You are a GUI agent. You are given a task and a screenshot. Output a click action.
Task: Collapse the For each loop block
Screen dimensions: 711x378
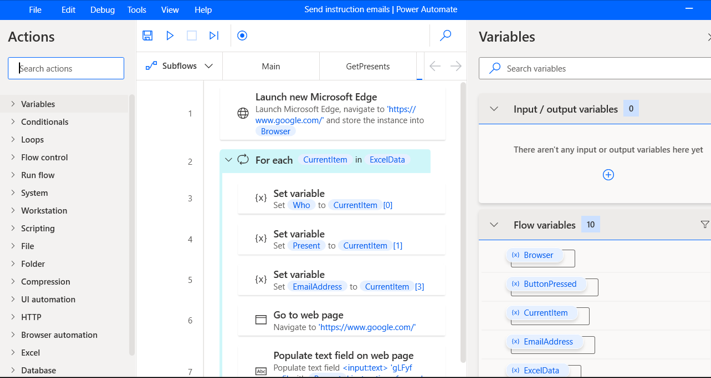pyautogui.click(x=229, y=160)
